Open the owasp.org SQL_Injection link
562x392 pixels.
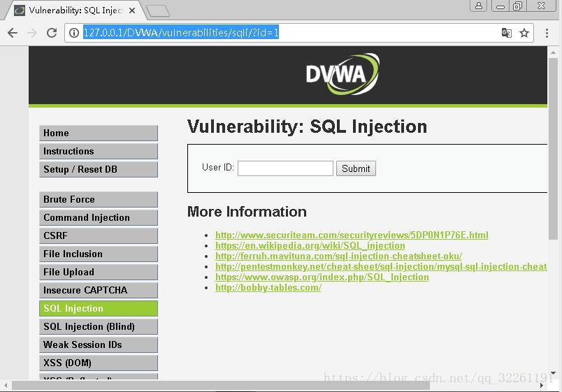[x=322, y=277]
